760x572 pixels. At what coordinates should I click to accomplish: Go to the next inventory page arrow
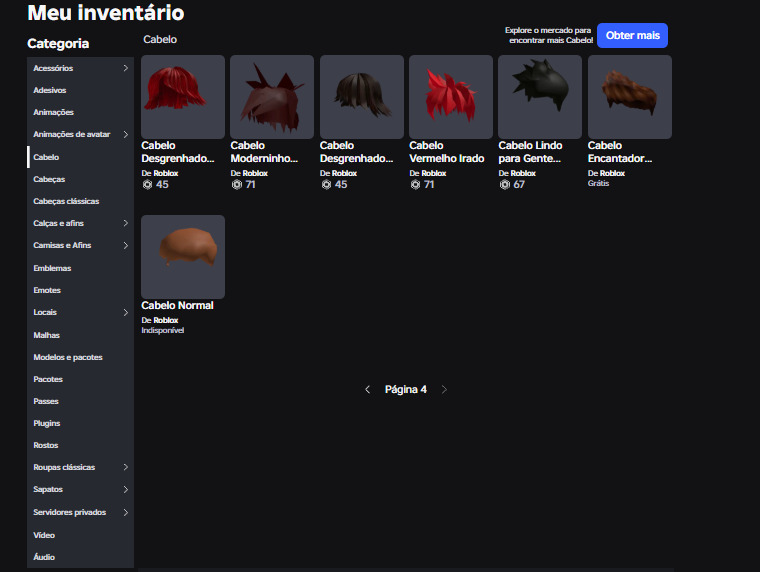coord(444,390)
